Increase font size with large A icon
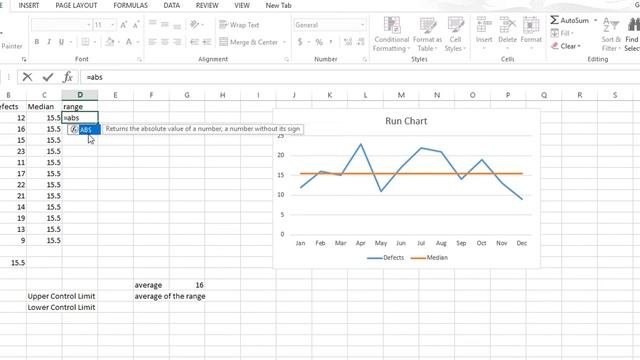 coord(124,25)
